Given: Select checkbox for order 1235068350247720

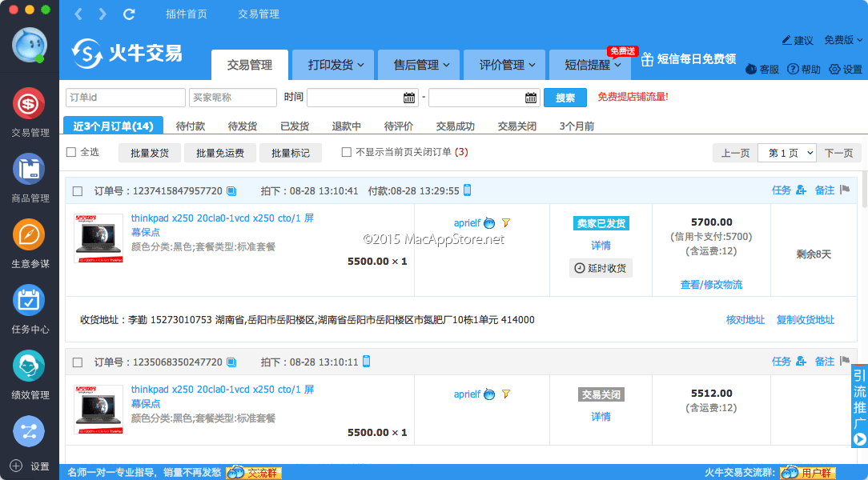Looking at the screenshot, I should [78, 362].
